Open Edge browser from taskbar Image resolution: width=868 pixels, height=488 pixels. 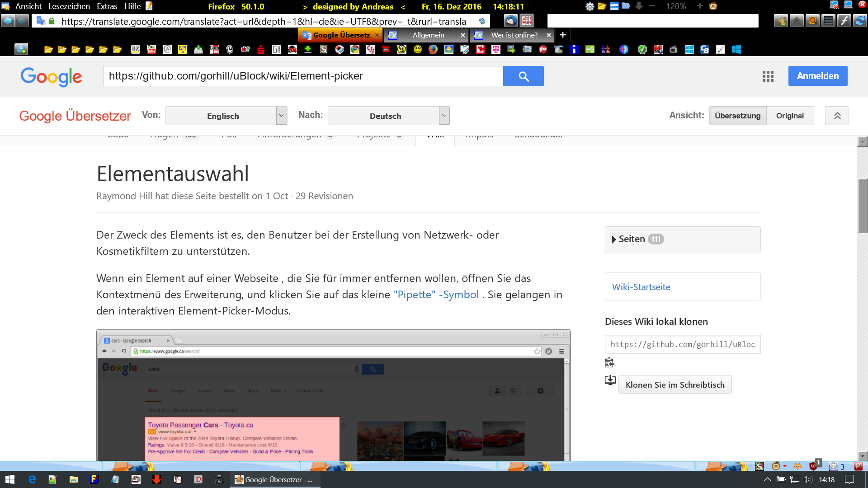pyautogui.click(x=32, y=479)
